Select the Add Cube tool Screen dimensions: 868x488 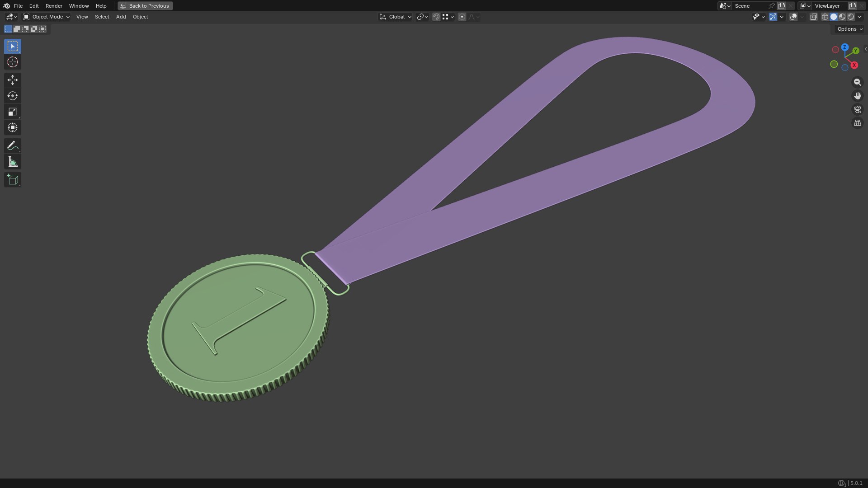click(x=13, y=179)
